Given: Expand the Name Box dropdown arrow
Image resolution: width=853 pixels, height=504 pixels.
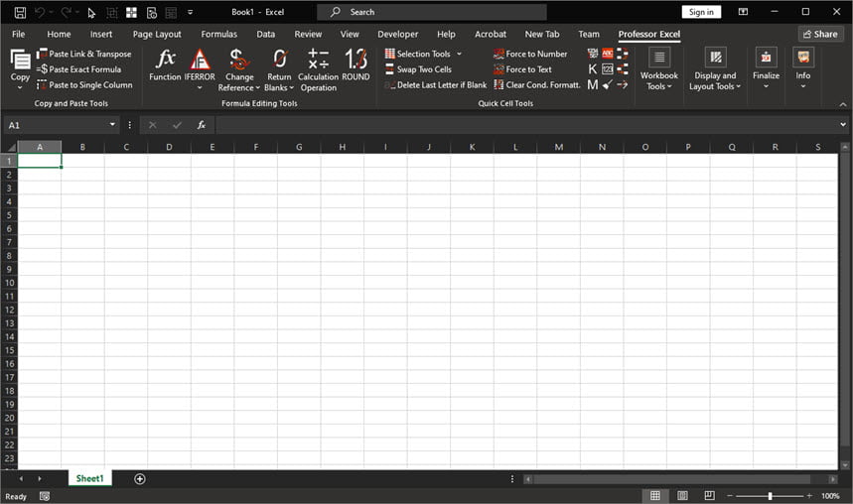Looking at the screenshot, I should 112,124.
